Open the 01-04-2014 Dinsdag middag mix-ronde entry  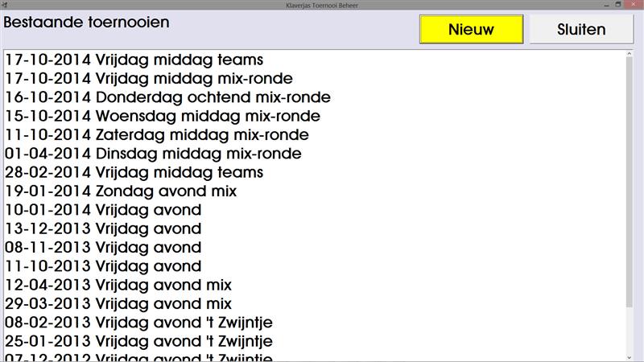click(154, 154)
